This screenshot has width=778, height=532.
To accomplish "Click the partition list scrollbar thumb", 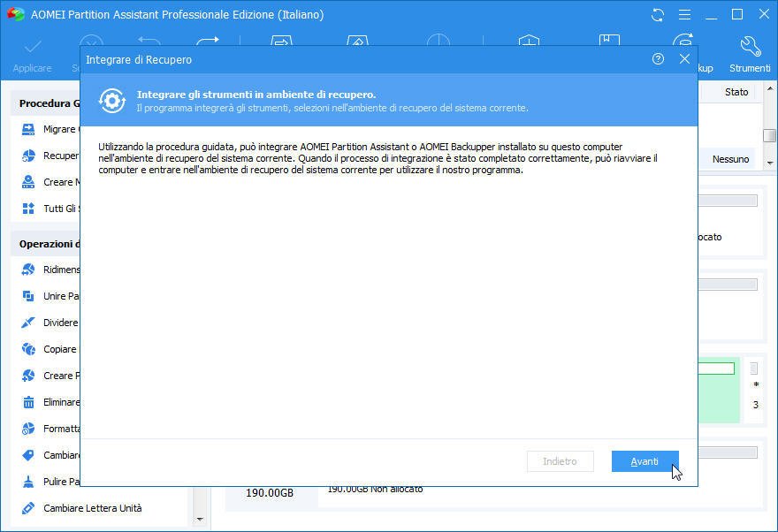I will (769, 135).
